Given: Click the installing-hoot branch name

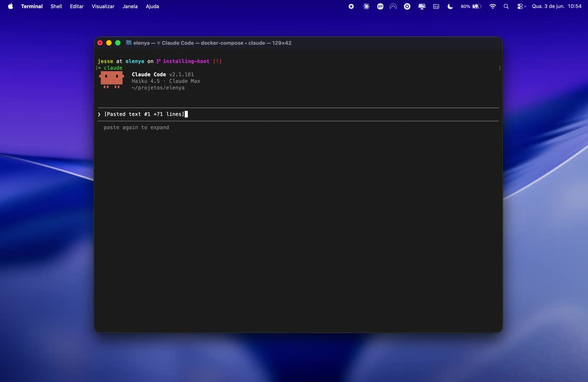Looking at the screenshot, I should 186,61.
